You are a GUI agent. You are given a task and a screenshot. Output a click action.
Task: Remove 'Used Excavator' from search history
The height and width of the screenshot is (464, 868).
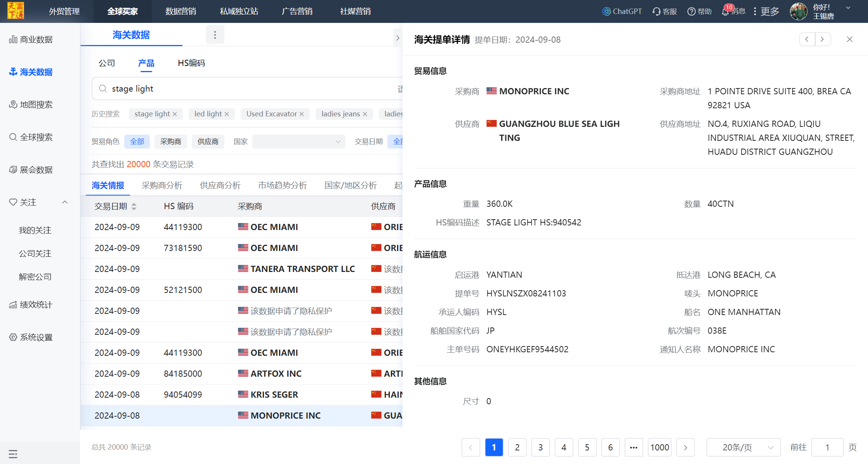tap(302, 114)
